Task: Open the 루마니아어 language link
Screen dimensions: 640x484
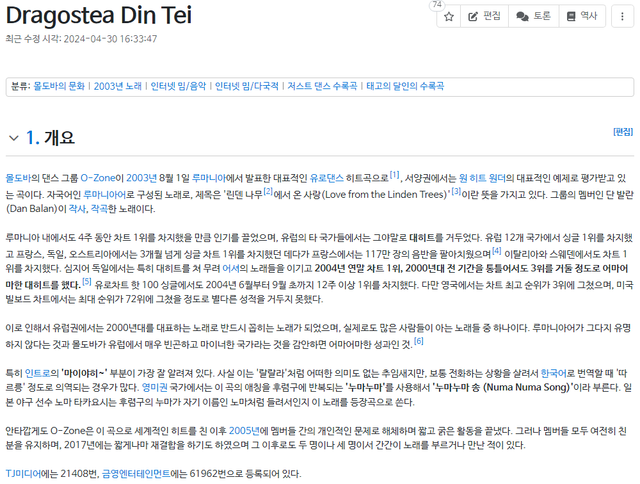Action: [x=104, y=195]
